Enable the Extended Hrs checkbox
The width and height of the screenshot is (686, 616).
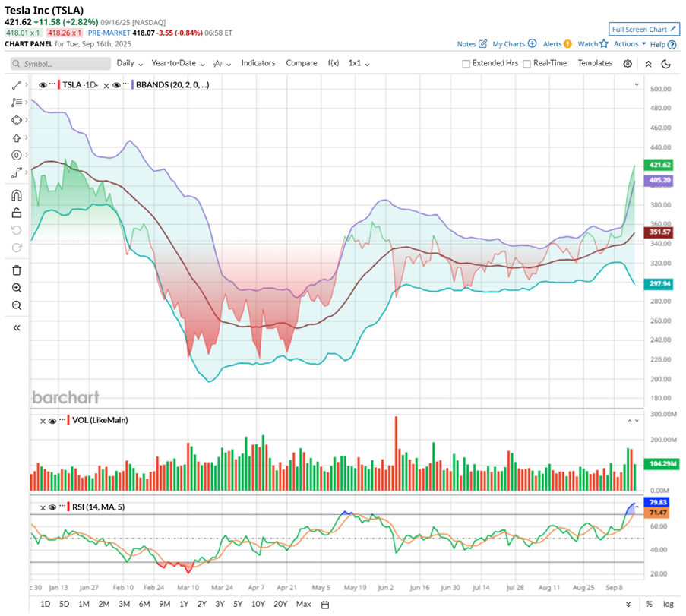click(x=466, y=64)
